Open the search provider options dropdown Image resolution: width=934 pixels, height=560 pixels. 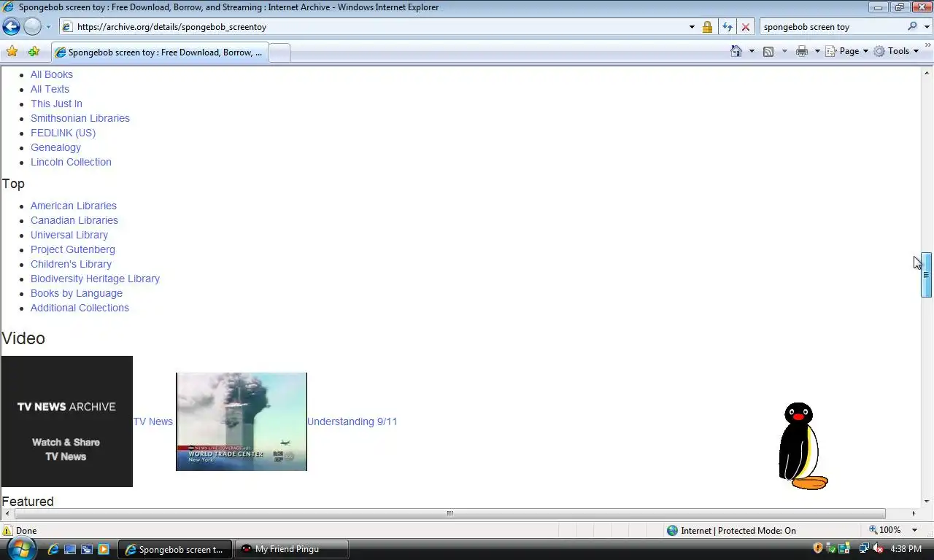point(927,27)
